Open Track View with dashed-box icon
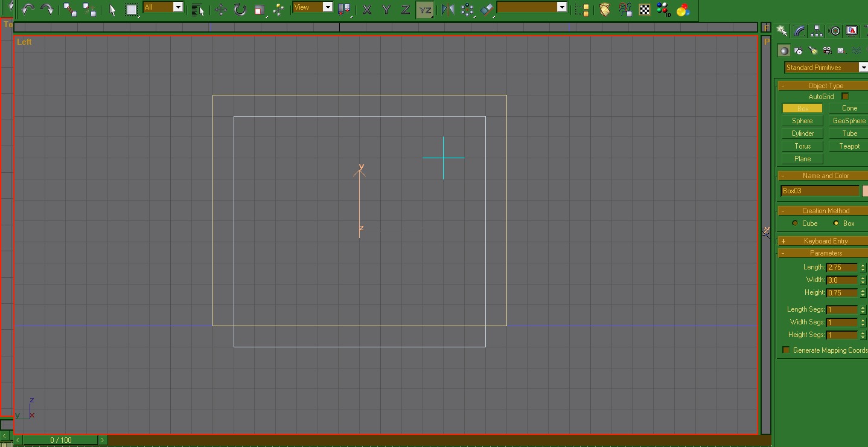The width and height of the screenshot is (868, 447). (x=582, y=9)
